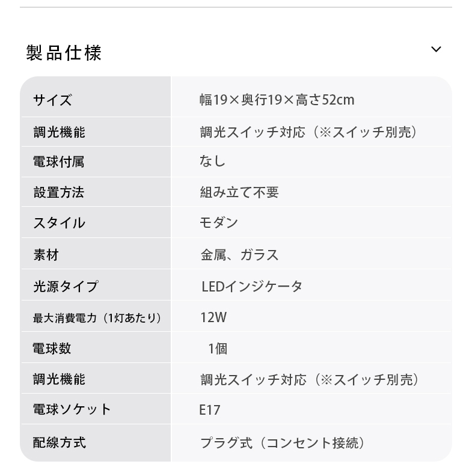Click the なし value text
Image resolution: width=475 pixels, height=476 pixels.
tap(212, 161)
